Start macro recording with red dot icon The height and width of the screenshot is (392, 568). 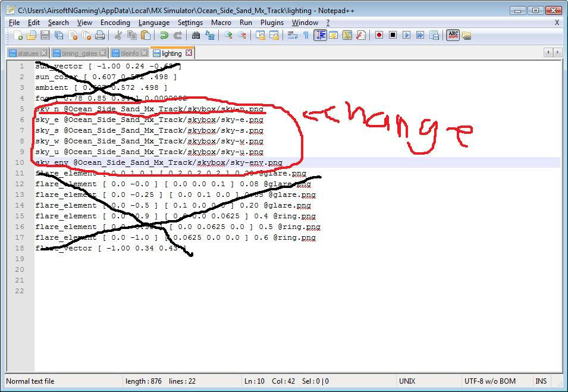[x=379, y=35]
